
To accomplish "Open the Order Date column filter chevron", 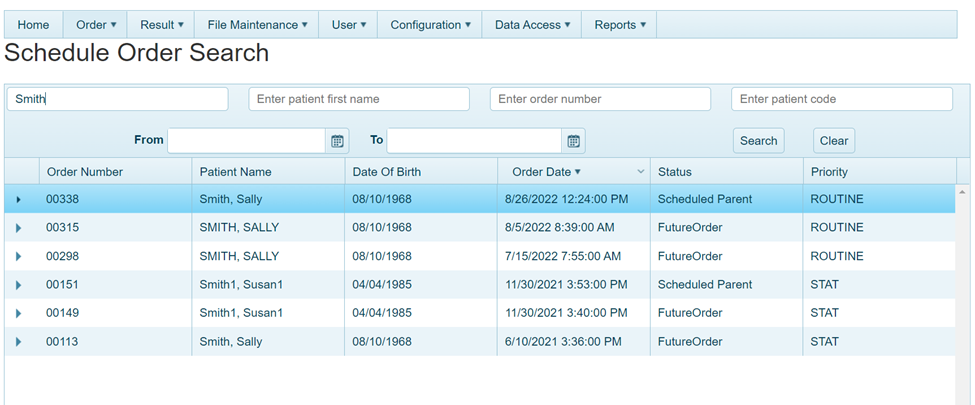I will [x=640, y=172].
